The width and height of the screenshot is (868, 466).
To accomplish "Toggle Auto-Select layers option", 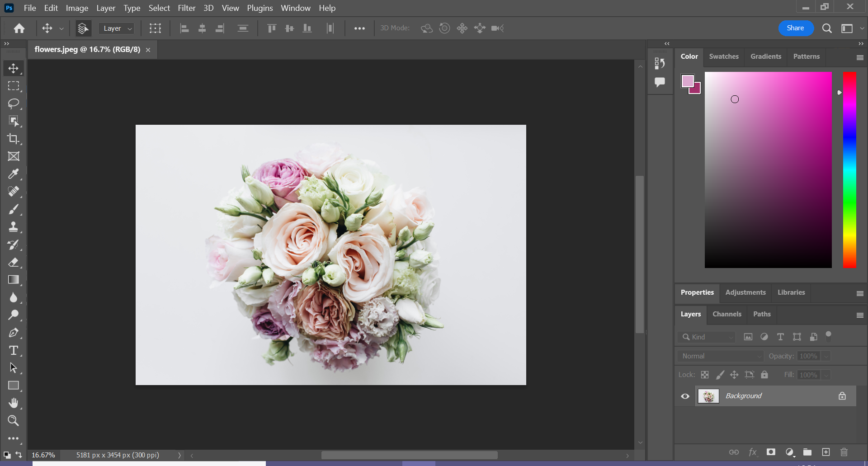I will [x=83, y=28].
